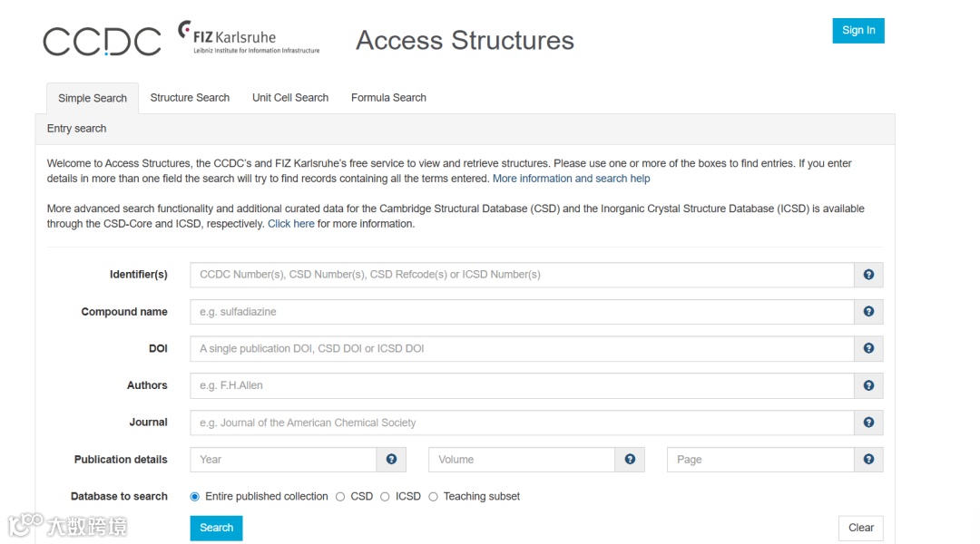Viewport: 980px width, 544px height.
Task: Click the FIZ Karlsruhe logo
Action: 249,39
